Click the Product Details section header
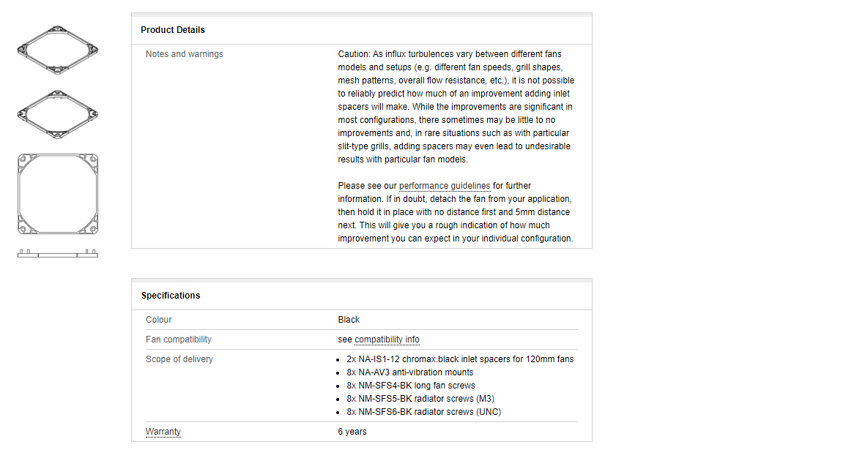Screen dimensions: 868x450 pos(173,30)
